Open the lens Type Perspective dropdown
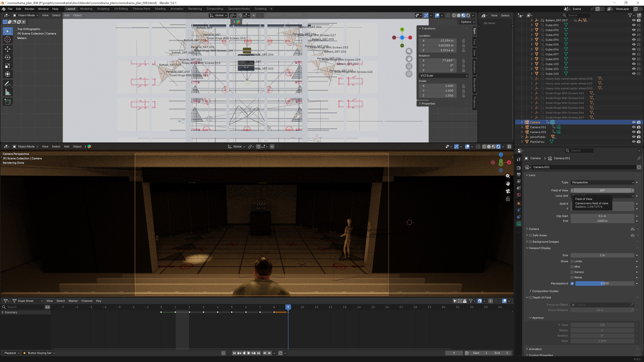644x362 pixels. pyautogui.click(x=603, y=182)
